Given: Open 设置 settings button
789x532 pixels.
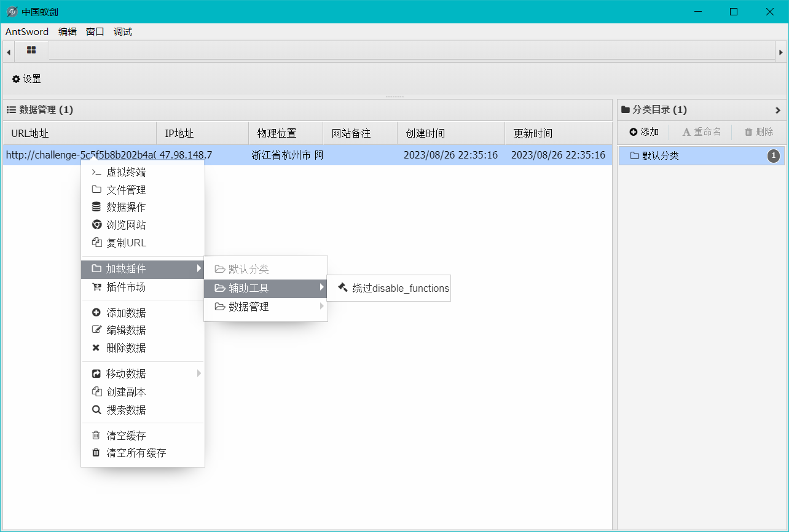Looking at the screenshot, I should 26,79.
